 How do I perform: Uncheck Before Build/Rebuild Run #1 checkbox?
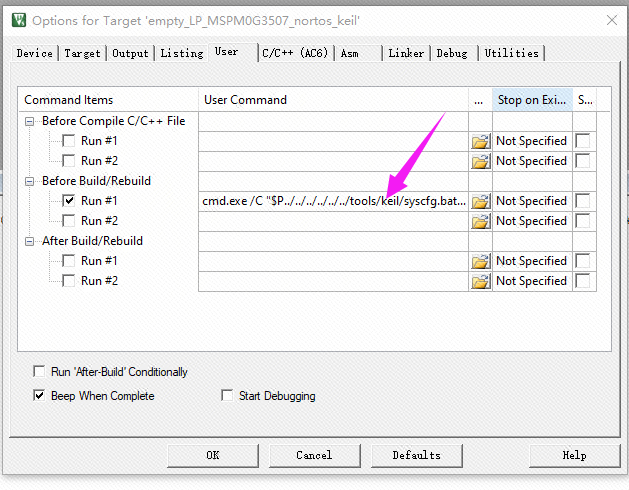69,201
